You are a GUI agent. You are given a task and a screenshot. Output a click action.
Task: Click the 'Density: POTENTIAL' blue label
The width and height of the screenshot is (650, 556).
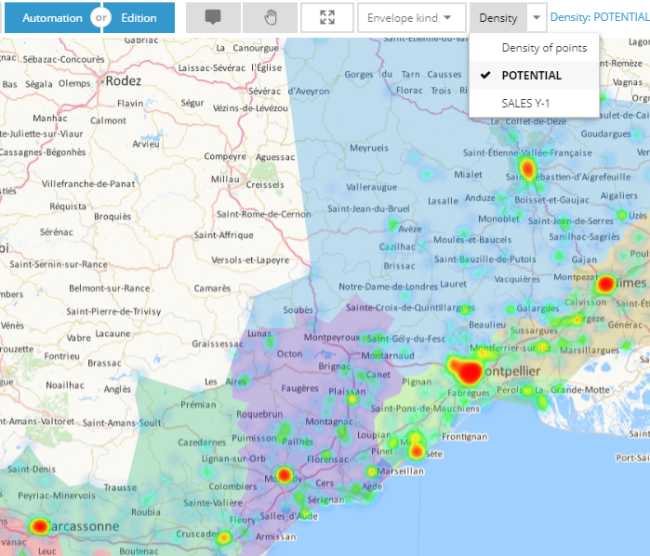pyautogui.click(x=599, y=17)
